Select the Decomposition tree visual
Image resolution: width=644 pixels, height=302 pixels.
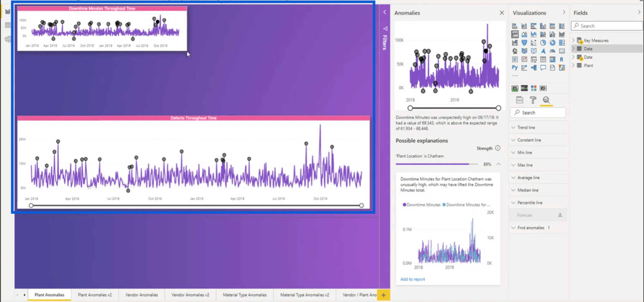534,68
